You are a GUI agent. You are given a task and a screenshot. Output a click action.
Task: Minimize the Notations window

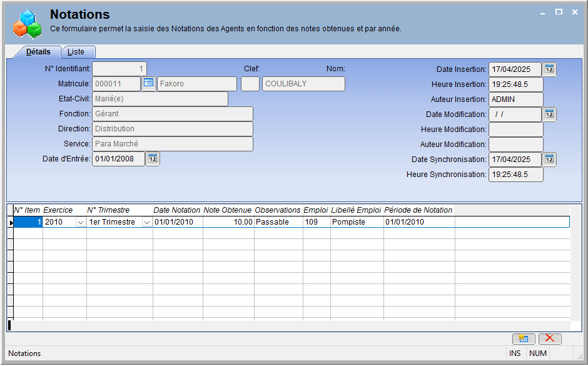[x=542, y=13]
